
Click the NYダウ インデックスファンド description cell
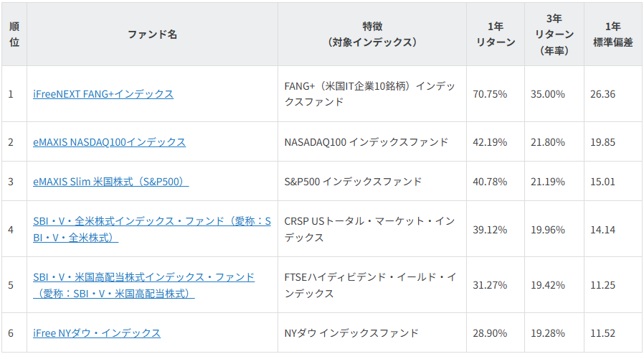click(x=351, y=333)
